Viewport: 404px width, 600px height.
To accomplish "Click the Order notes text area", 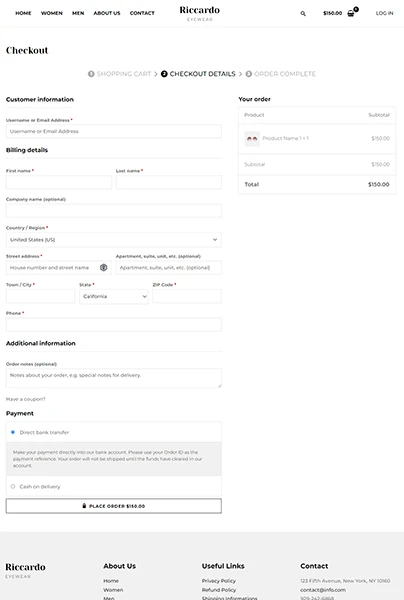I will point(114,378).
